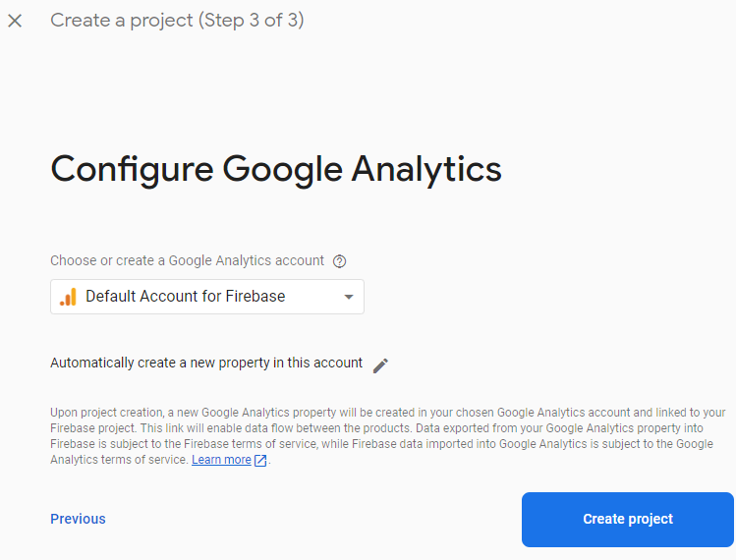The height and width of the screenshot is (560, 736).
Task: Click the "Create a project" title text
Action: tap(122, 21)
